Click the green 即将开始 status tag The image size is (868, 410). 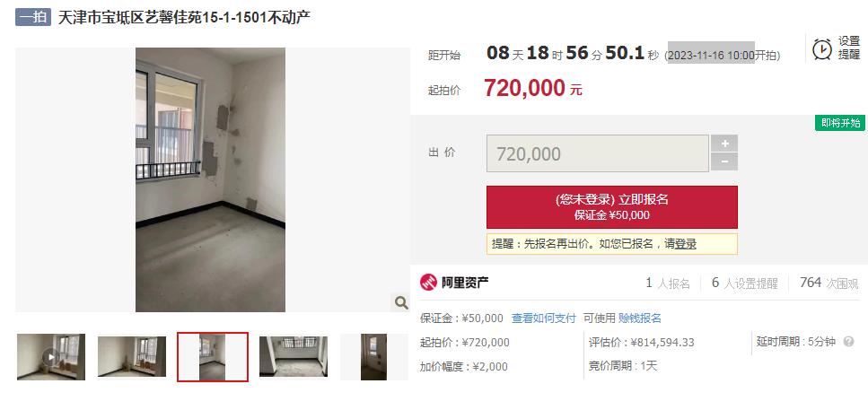point(840,123)
